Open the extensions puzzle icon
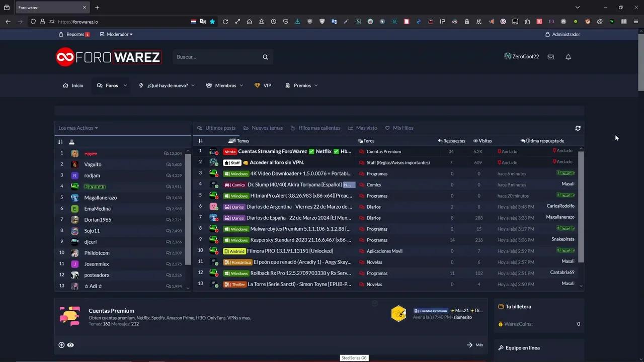 coord(527,22)
